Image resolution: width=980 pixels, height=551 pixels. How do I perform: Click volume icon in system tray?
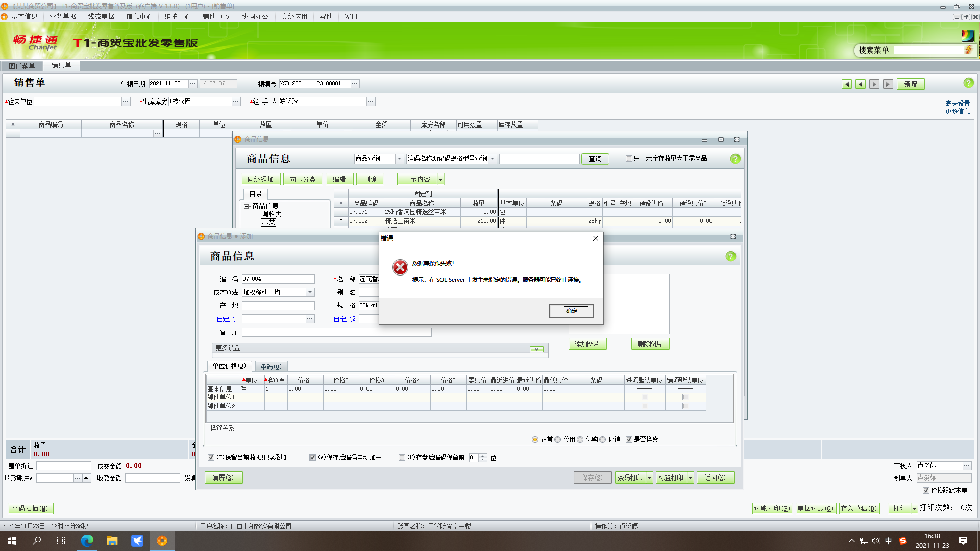876,541
